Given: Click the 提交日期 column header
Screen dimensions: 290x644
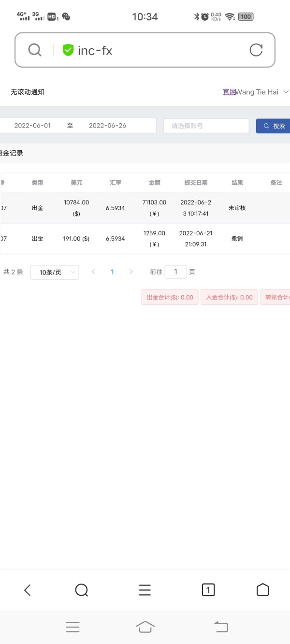Looking at the screenshot, I should click(x=196, y=183).
